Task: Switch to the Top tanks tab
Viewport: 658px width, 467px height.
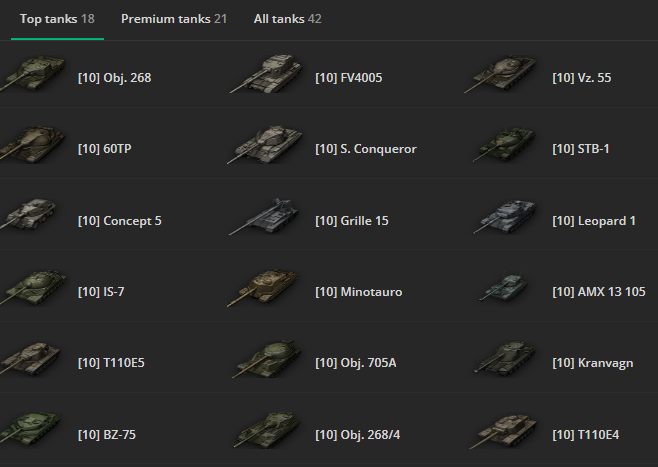Action: [x=57, y=19]
